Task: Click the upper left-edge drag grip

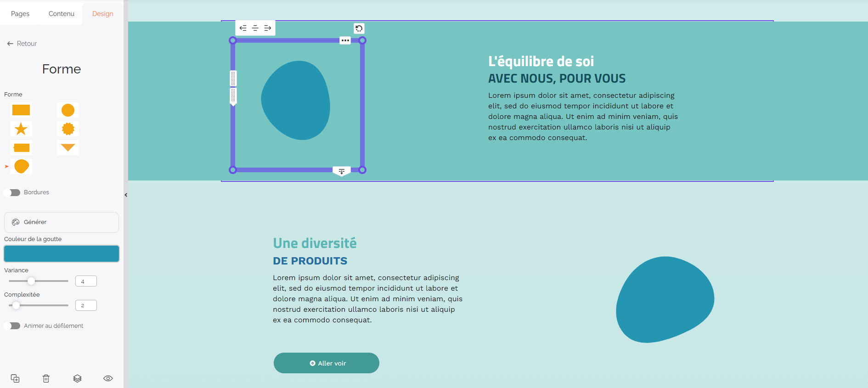Action: (x=233, y=79)
